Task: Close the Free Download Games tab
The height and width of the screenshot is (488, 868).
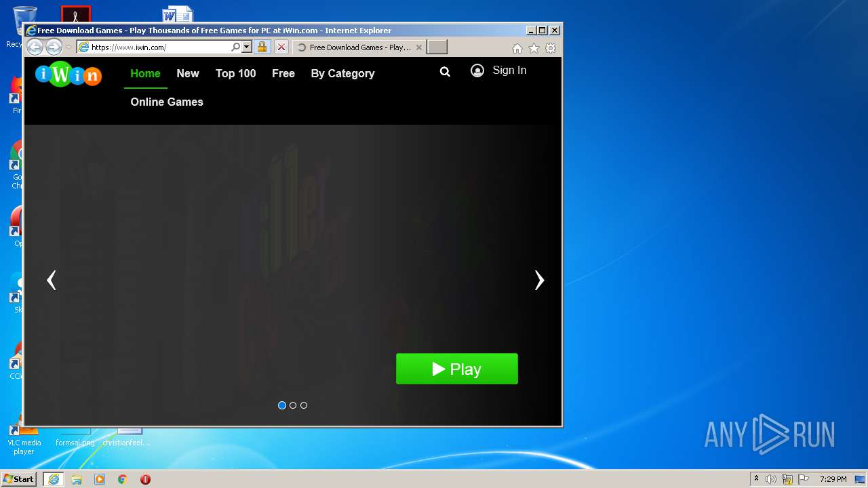Action: [x=418, y=47]
